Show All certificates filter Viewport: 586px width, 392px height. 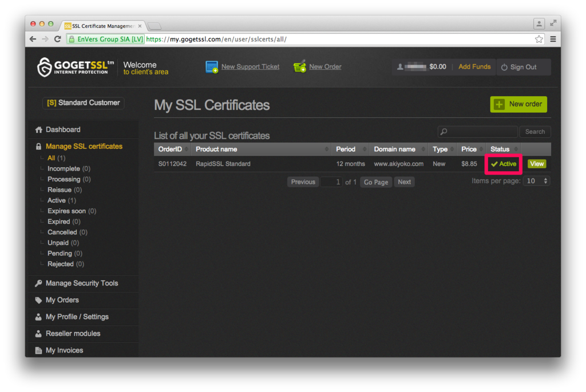click(57, 158)
